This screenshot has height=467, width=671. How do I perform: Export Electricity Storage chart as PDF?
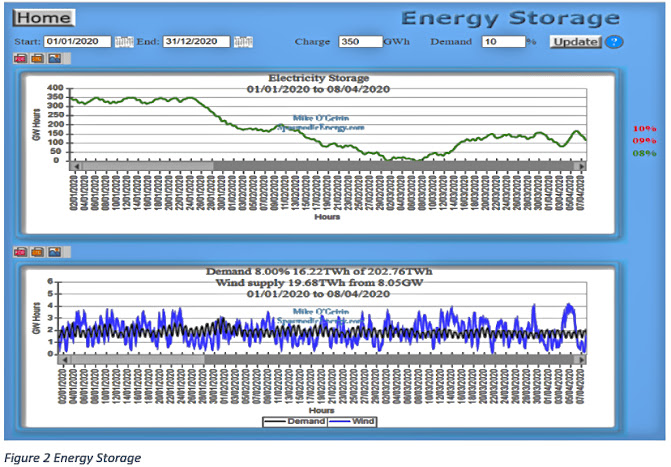(x=21, y=59)
